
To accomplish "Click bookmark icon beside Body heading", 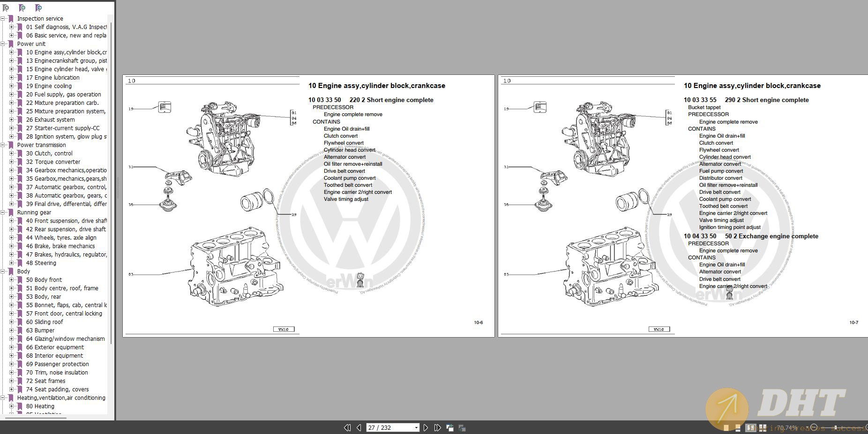I will 11,272.
